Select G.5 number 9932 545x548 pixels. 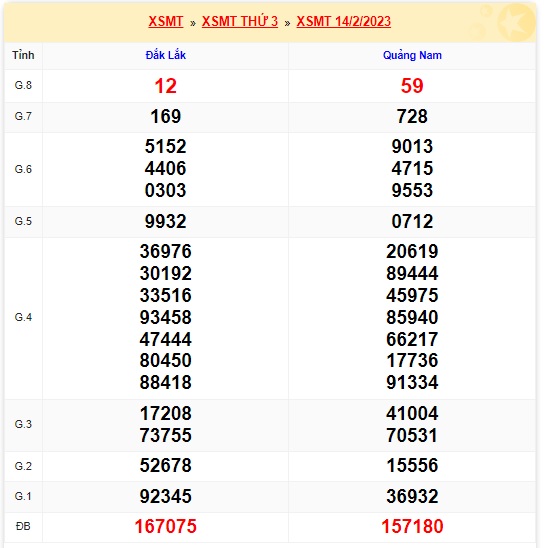click(166, 221)
